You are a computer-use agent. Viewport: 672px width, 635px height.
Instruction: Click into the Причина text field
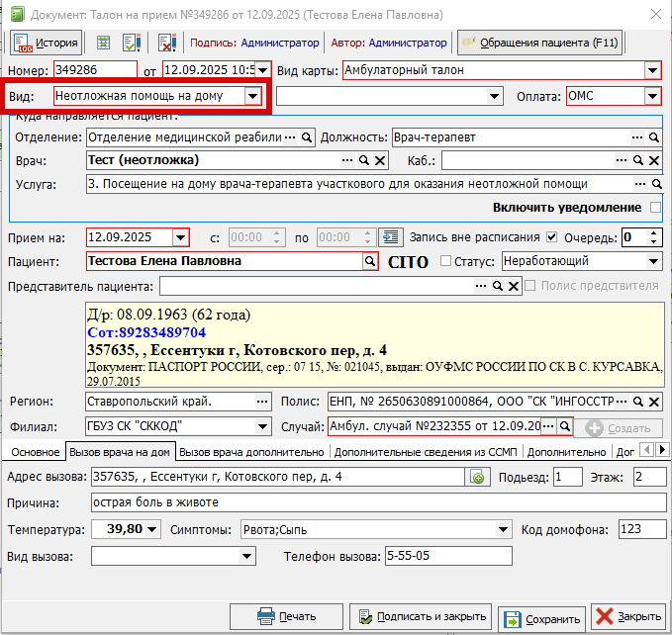click(x=376, y=503)
